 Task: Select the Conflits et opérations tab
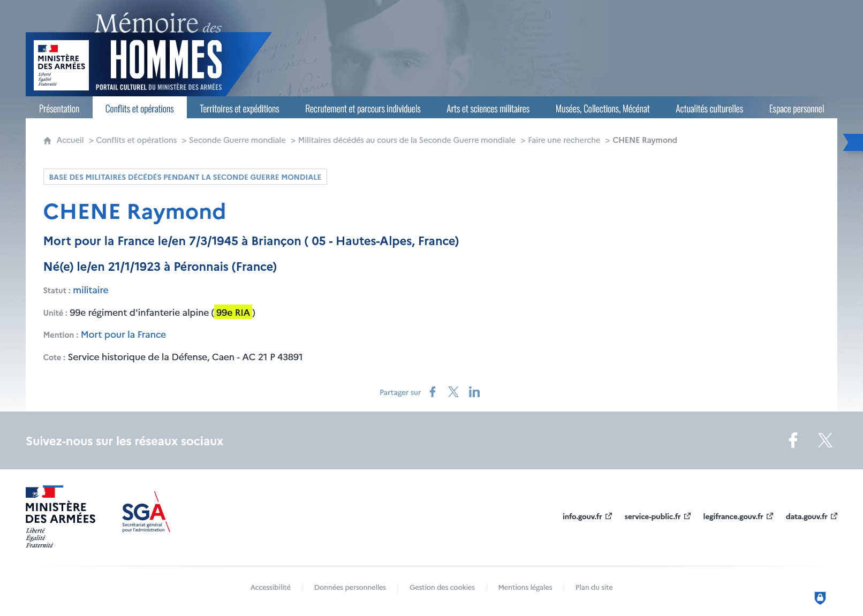point(140,109)
